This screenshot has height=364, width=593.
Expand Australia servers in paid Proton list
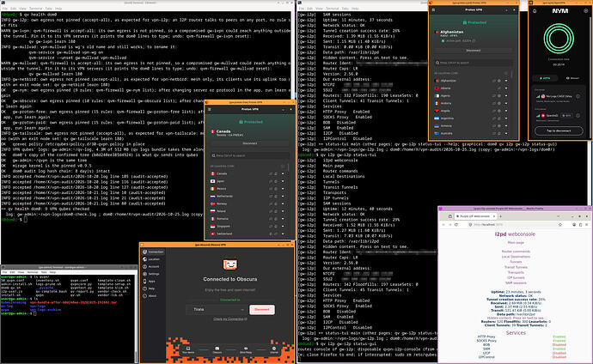tap(506, 133)
